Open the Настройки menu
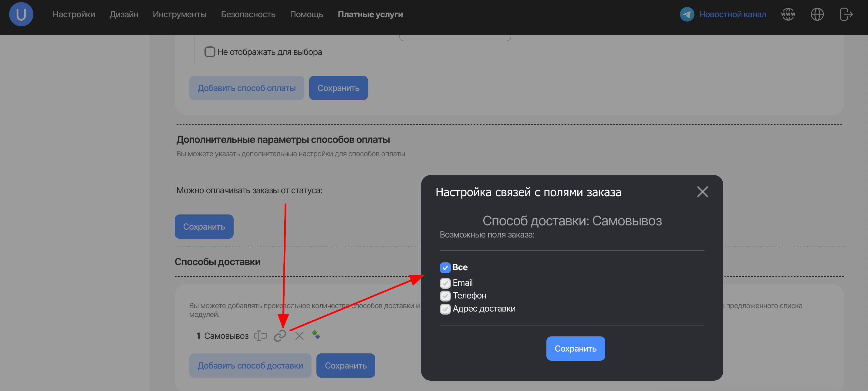 [74, 14]
